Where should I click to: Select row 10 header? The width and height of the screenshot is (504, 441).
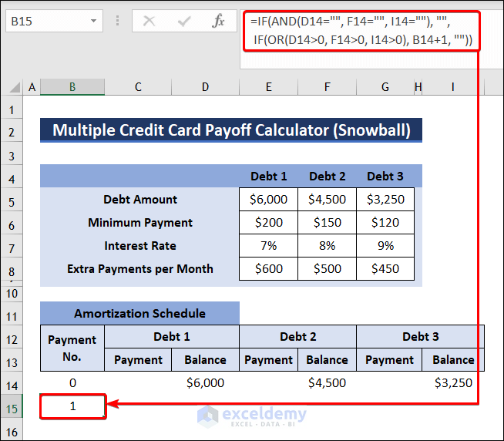pyautogui.click(x=12, y=293)
